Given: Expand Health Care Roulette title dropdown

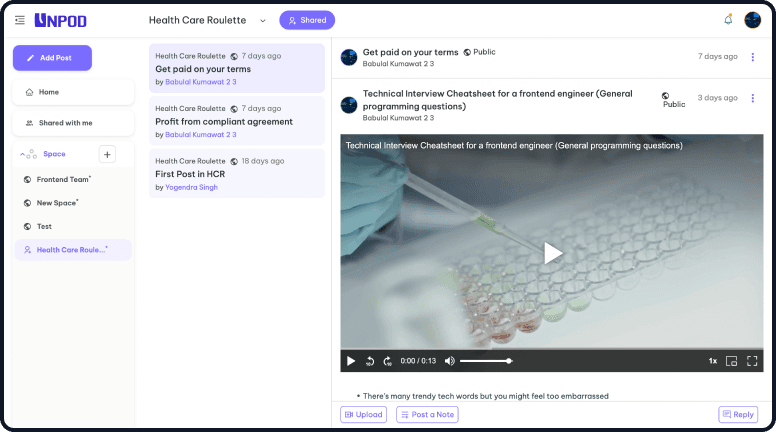Looking at the screenshot, I should [x=262, y=20].
